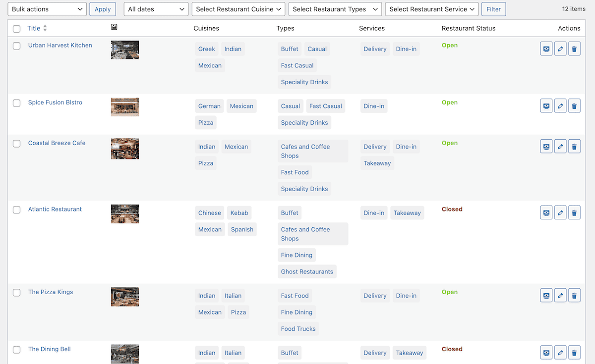Click the Title column sort arrows

(45, 28)
